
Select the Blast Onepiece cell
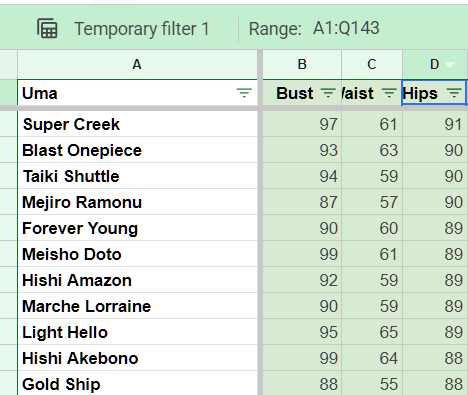pyautogui.click(x=137, y=150)
